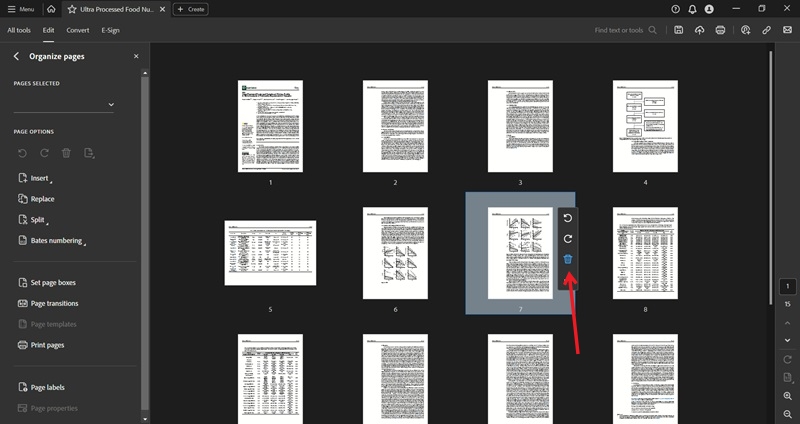Click the current page number box
The height and width of the screenshot is (424, 800).
pyautogui.click(x=787, y=286)
